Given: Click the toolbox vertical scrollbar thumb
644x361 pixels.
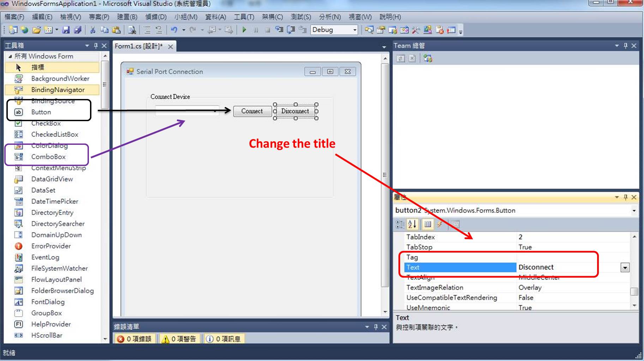Looking at the screenshot, I should [104, 85].
